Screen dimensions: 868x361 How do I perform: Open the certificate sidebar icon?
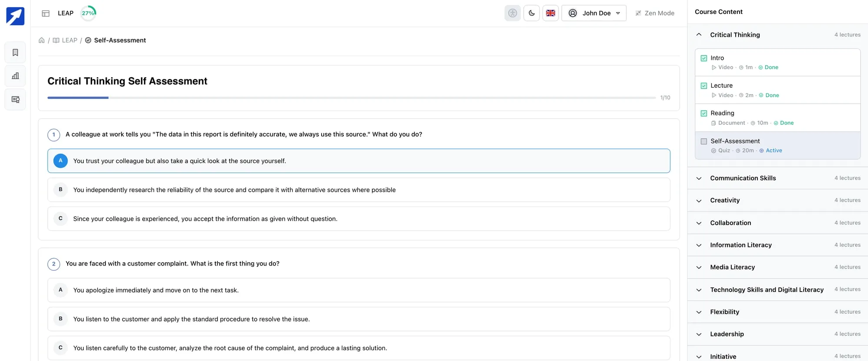tap(15, 99)
